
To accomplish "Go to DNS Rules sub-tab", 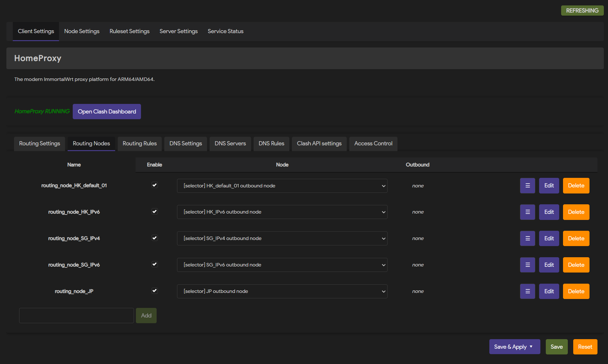I will [271, 143].
